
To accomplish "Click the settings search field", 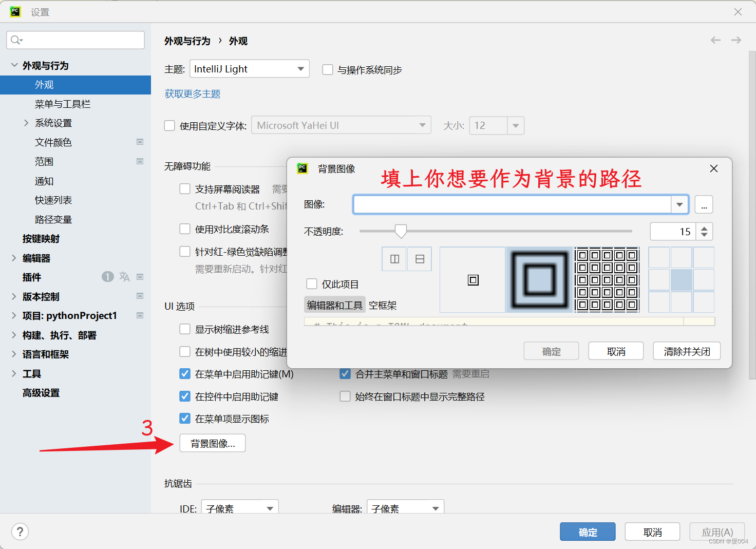I will [x=75, y=40].
